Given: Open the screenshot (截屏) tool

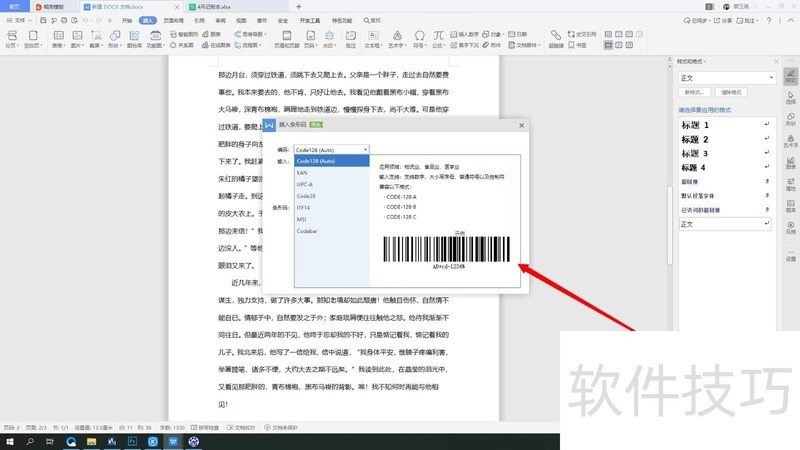Looking at the screenshot, I should click(x=96, y=39).
